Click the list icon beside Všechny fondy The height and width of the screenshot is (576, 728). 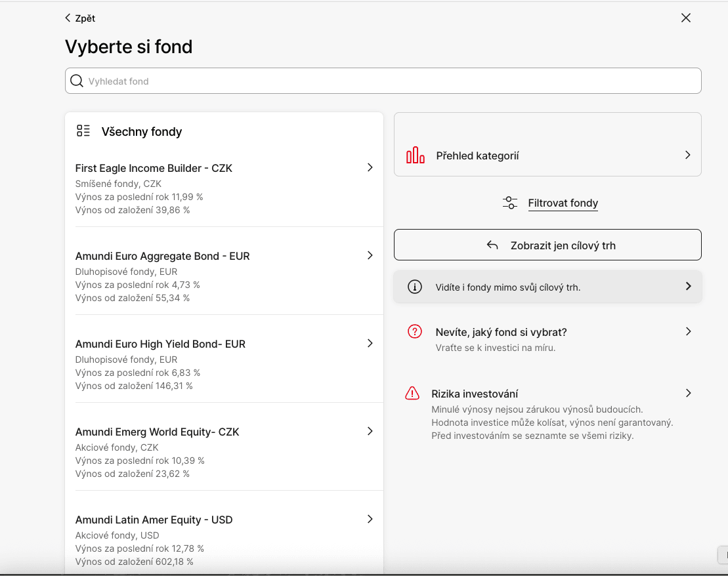click(x=83, y=131)
